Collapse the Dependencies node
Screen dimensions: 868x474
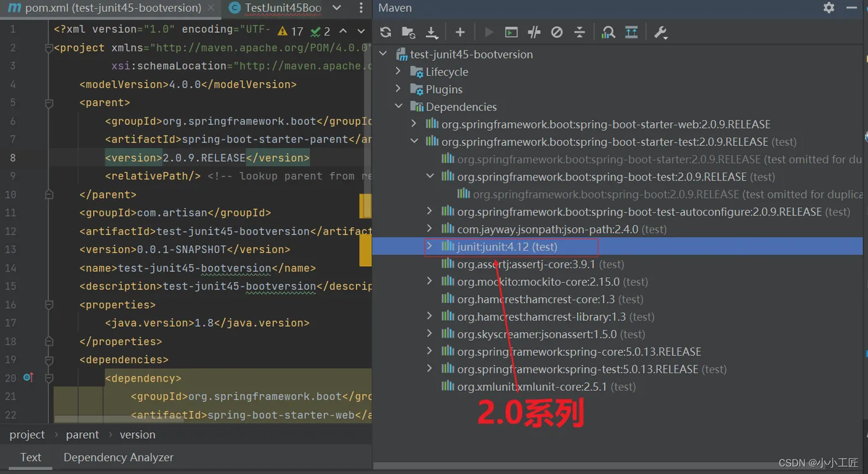tap(399, 107)
